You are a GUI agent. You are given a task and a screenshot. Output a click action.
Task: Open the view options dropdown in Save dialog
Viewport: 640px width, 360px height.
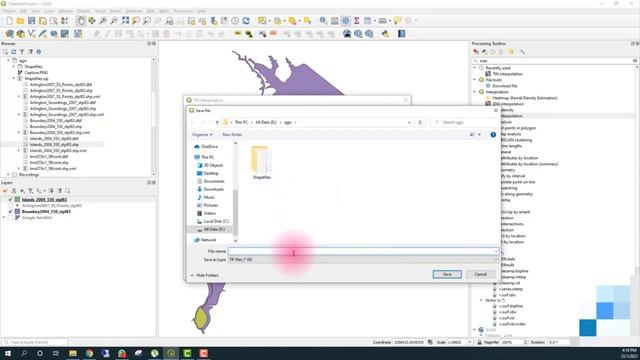click(x=480, y=135)
